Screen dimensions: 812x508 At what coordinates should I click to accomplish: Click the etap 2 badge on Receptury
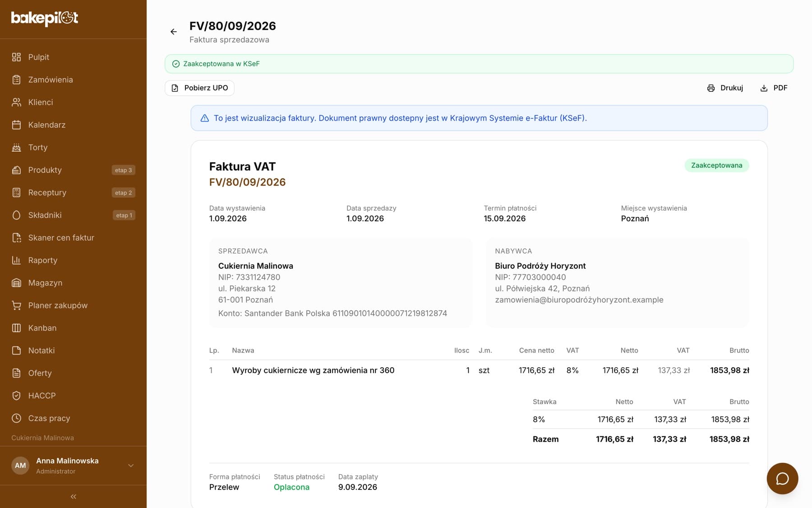[124, 193]
